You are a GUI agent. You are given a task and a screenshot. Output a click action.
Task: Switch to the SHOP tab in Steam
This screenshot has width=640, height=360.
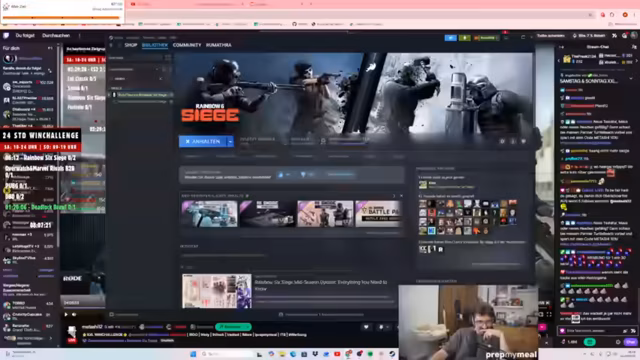coord(131,45)
